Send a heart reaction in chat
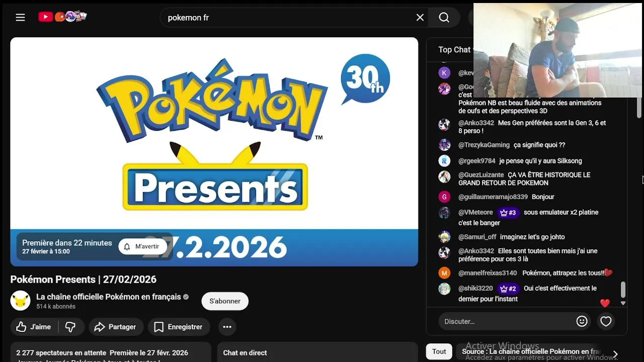Image resolution: width=644 pixels, height=362 pixels. tap(606, 321)
